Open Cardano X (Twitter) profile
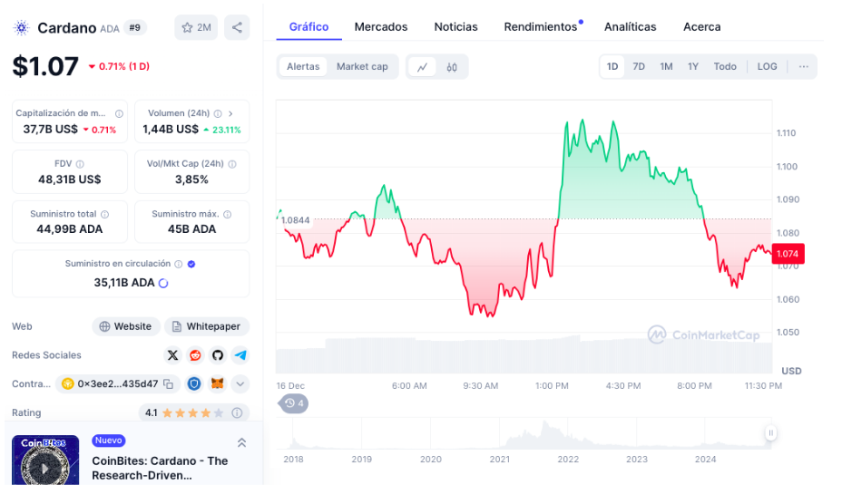The width and height of the screenshot is (842, 504). tap(172, 355)
